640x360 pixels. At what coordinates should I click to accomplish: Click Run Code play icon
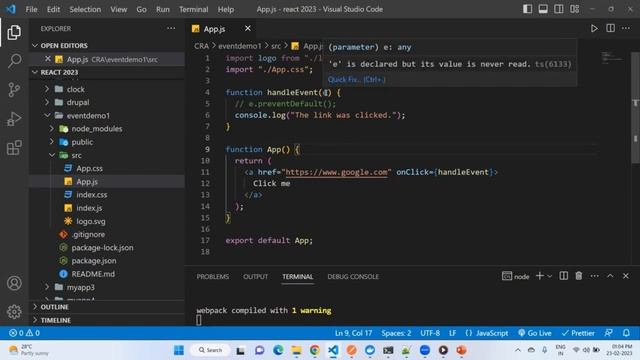pos(594,28)
